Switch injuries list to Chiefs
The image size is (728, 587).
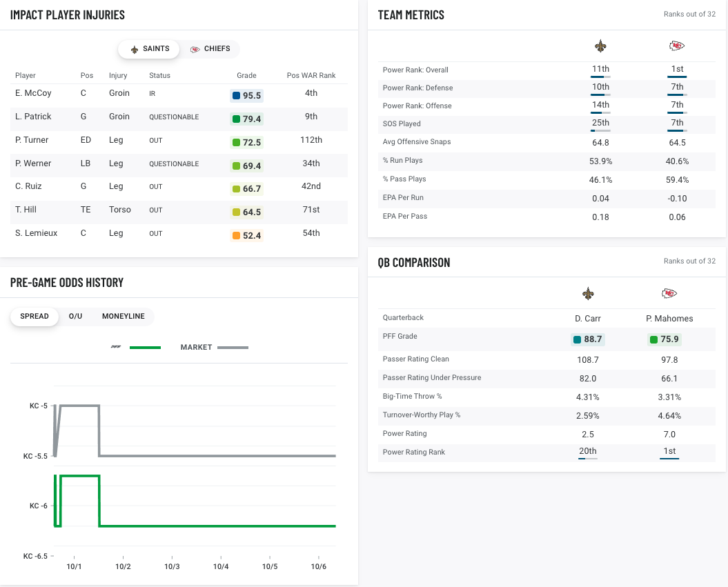pyautogui.click(x=210, y=49)
